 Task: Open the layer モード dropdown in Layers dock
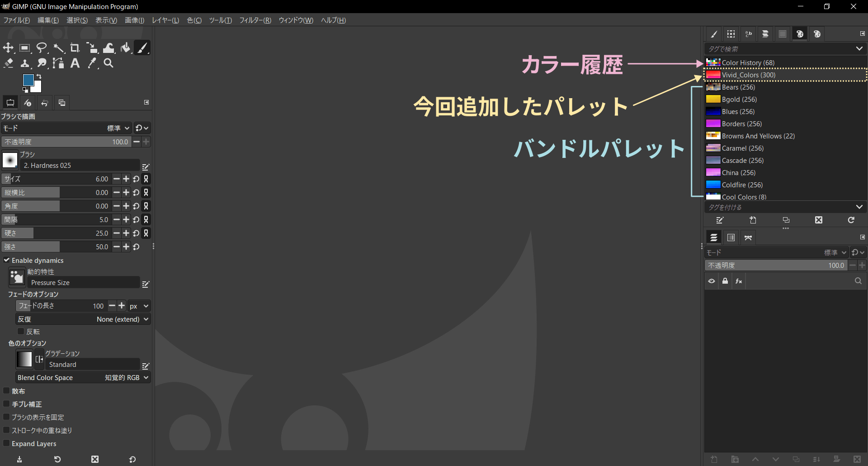click(776, 252)
